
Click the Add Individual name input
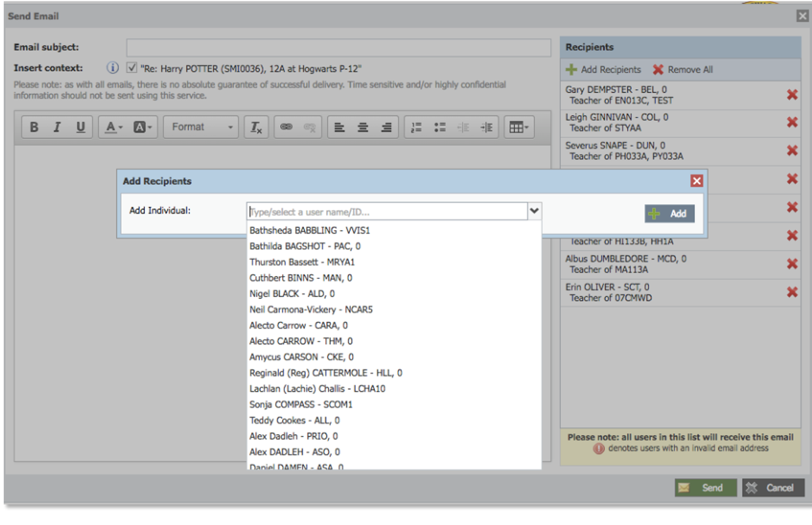[387, 212]
